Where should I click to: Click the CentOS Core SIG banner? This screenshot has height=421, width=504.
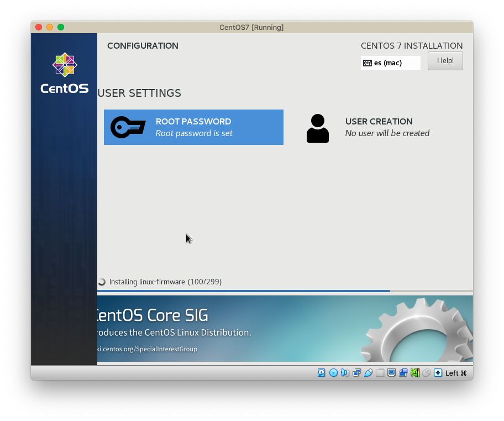[x=285, y=329]
